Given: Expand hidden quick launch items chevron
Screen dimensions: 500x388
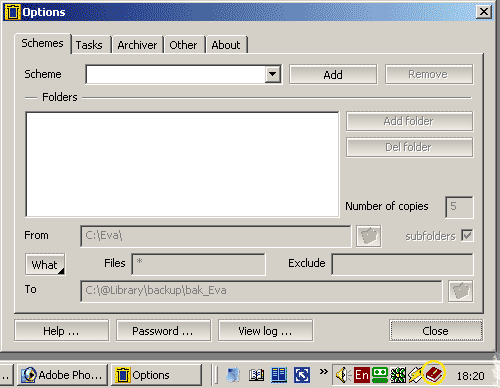Looking at the screenshot, I should [x=323, y=371].
